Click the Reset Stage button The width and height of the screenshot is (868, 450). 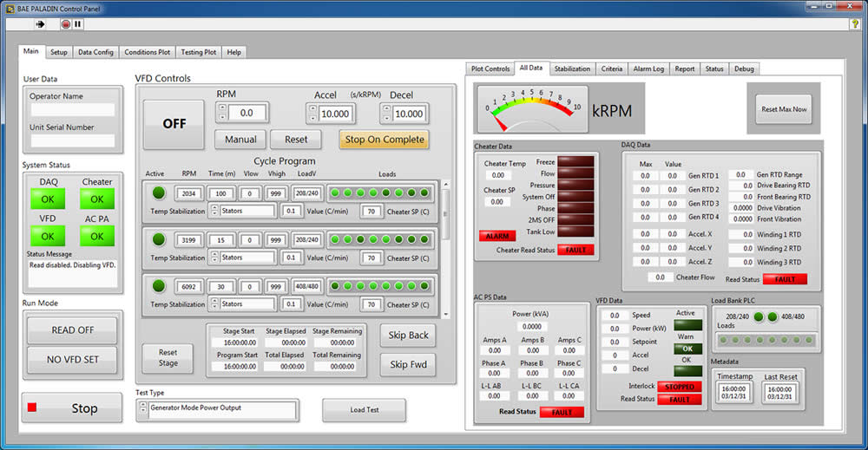(168, 358)
